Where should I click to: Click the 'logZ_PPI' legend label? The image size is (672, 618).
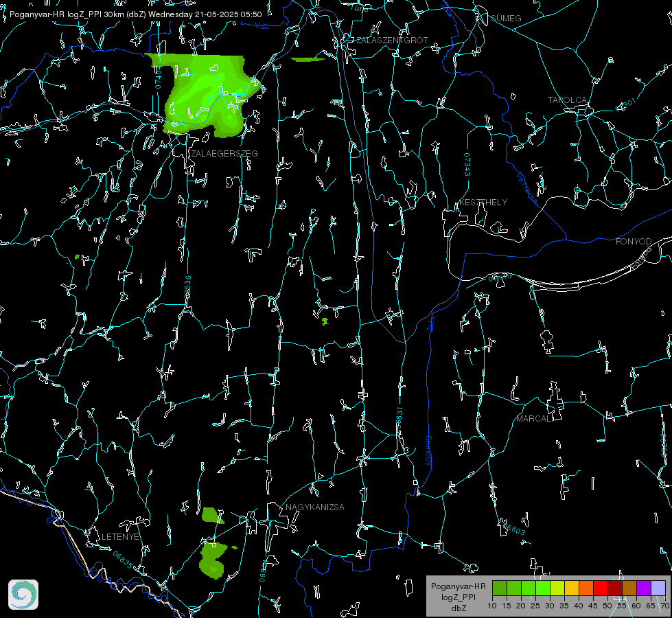tap(458, 597)
